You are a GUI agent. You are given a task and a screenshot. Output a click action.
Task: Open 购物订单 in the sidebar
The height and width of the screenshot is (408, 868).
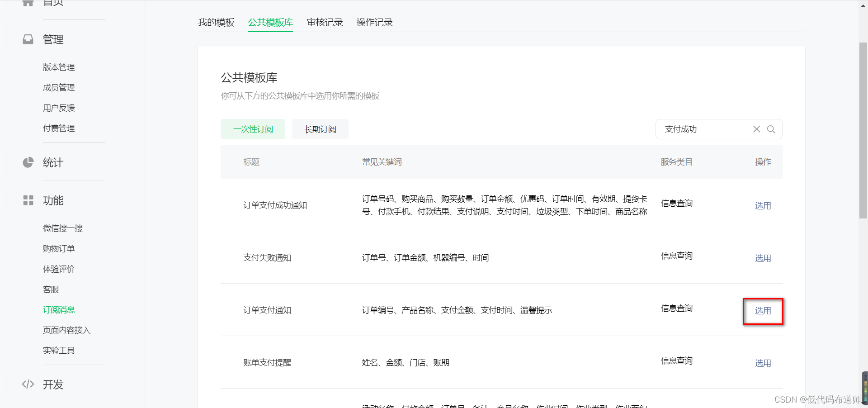59,248
